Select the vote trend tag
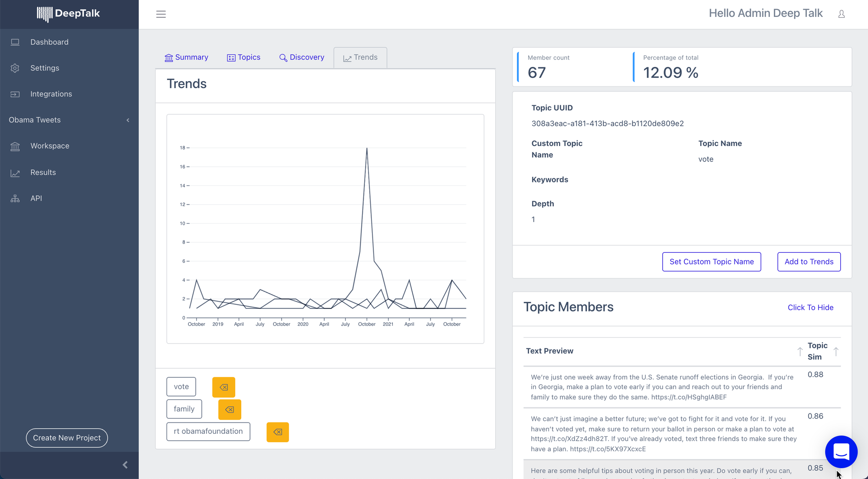This screenshot has width=868, height=479. [x=181, y=387]
